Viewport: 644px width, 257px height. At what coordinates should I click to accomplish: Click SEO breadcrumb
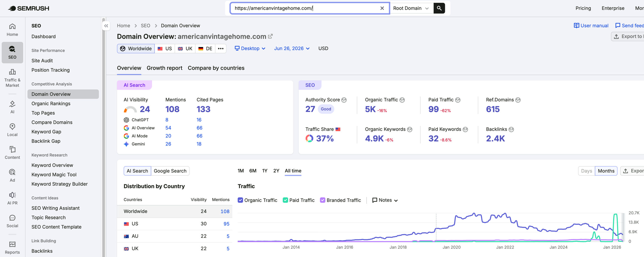point(145,26)
